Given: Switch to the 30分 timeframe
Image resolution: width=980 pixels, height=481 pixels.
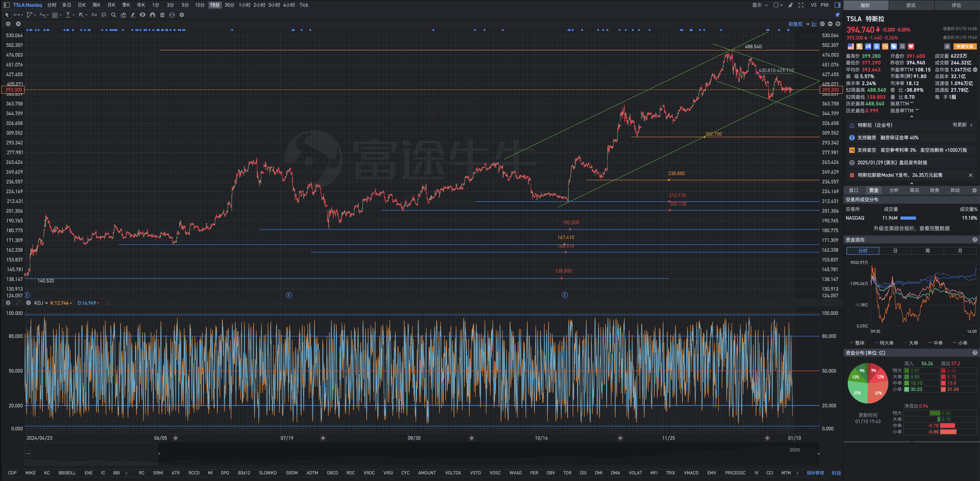Looking at the screenshot, I should click(229, 5).
